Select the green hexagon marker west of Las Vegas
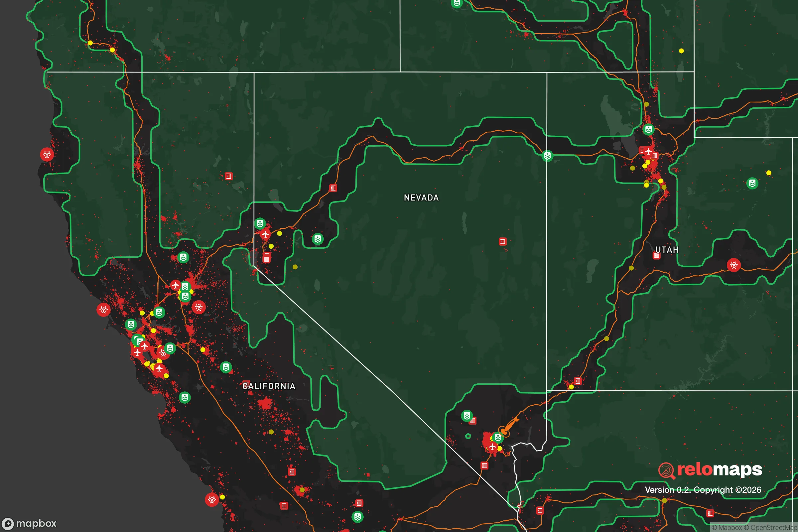Image resolution: width=798 pixels, height=532 pixels. tap(468, 436)
